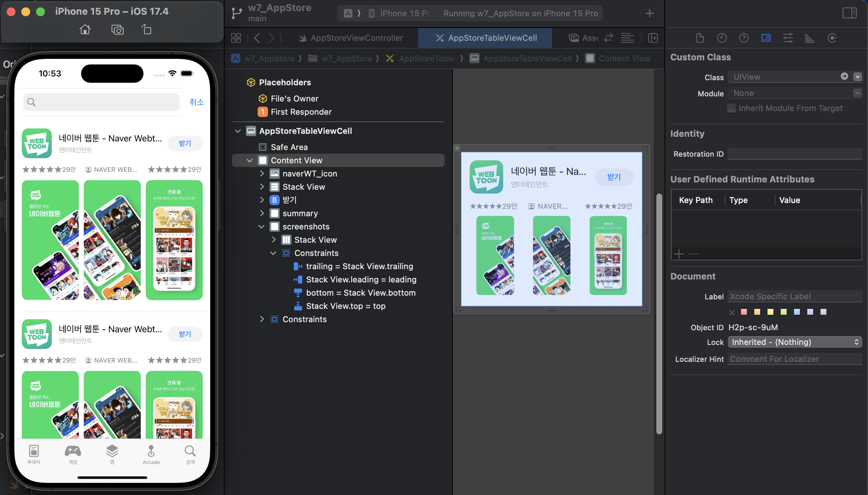Screen dimensions: 868x495
Task: Open the Attributes inspector sliders icon
Action: [x=788, y=38]
